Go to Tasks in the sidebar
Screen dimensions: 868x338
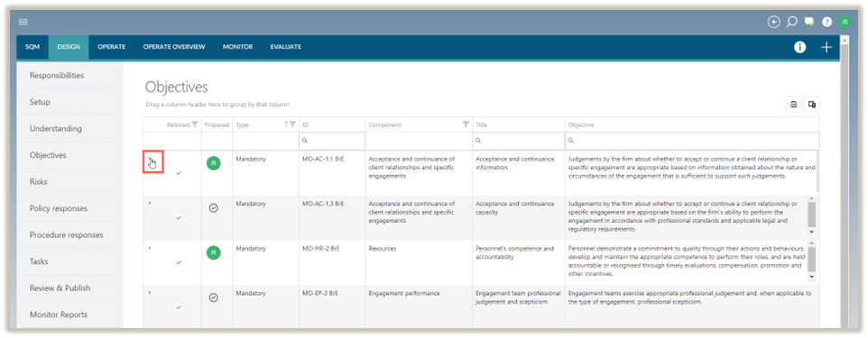(39, 261)
